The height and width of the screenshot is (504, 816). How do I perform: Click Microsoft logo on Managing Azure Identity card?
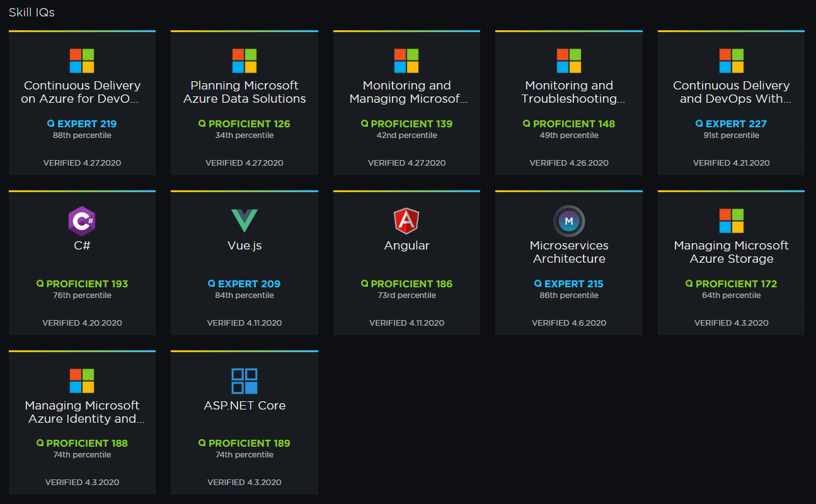[x=82, y=381]
